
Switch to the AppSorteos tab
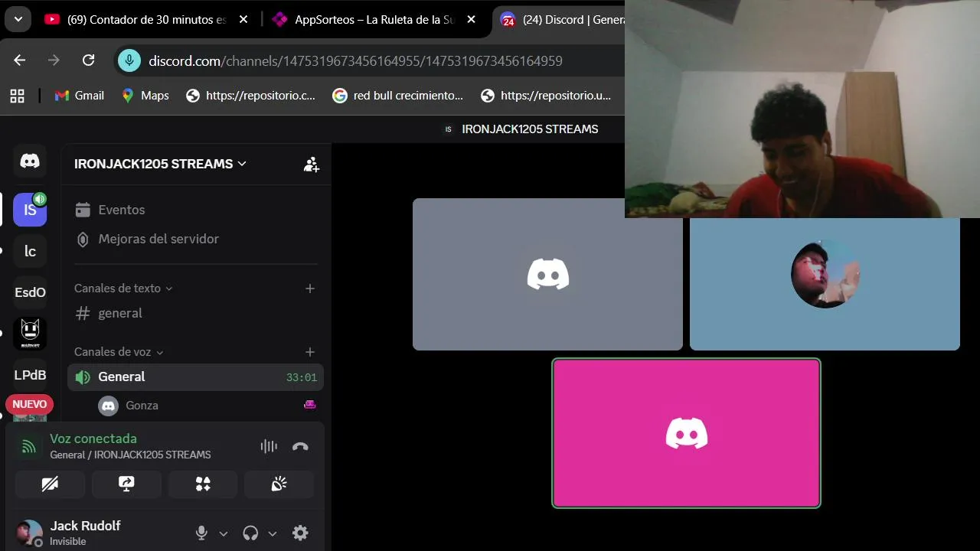coord(373,20)
